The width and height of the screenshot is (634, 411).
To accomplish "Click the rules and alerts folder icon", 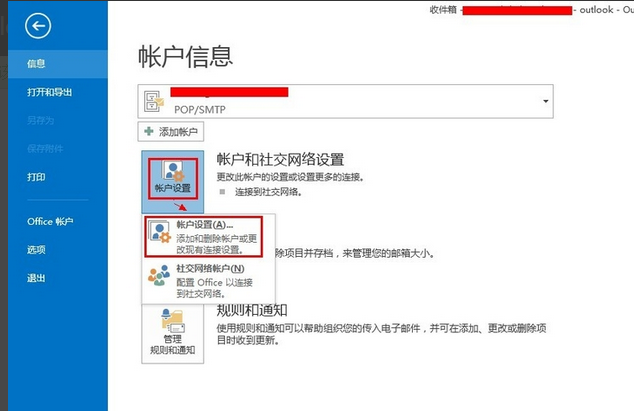I will (173, 320).
